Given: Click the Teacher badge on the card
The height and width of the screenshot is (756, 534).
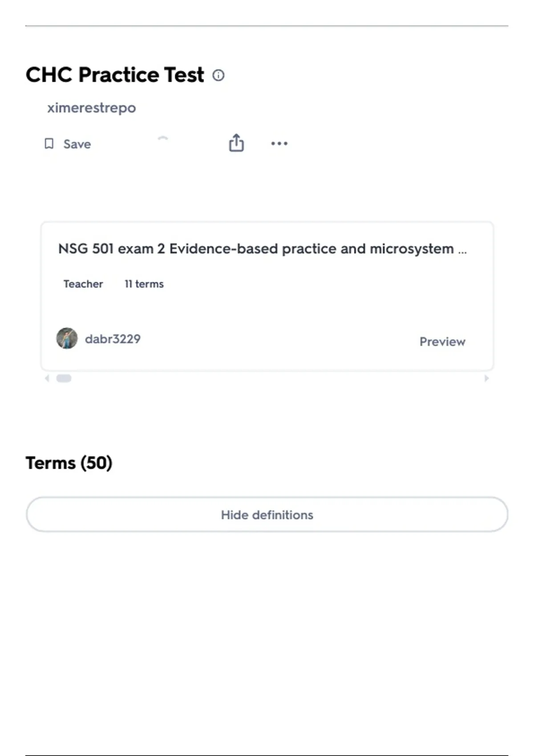Looking at the screenshot, I should point(83,284).
